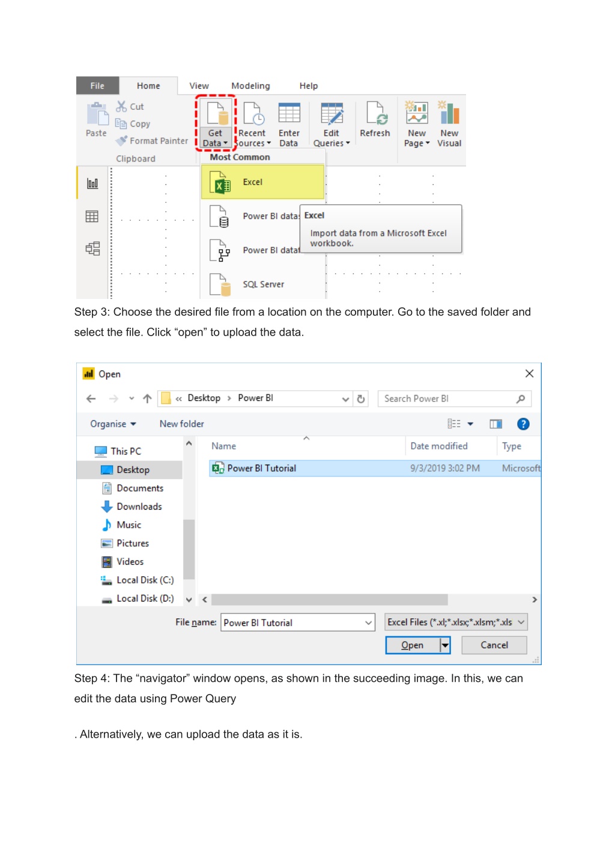Click the File name input box
Viewport: 615px width, 868px height.
coord(298,622)
